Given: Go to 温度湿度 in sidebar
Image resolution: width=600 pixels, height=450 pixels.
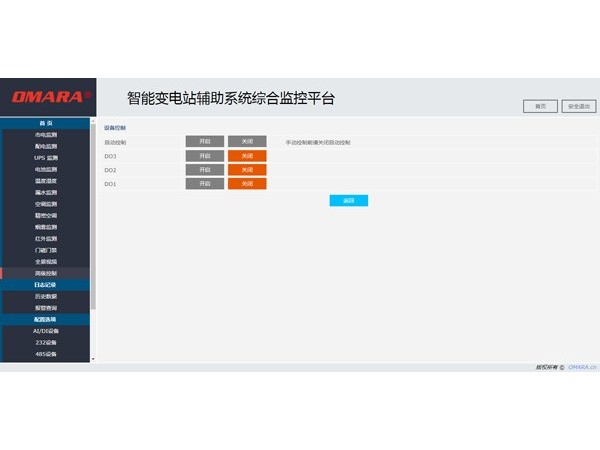Looking at the screenshot, I should click(x=46, y=180).
